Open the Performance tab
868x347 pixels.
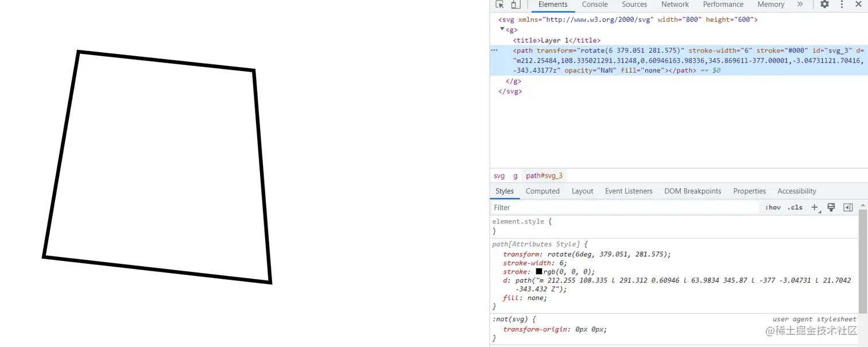pyautogui.click(x=723, y=5)
